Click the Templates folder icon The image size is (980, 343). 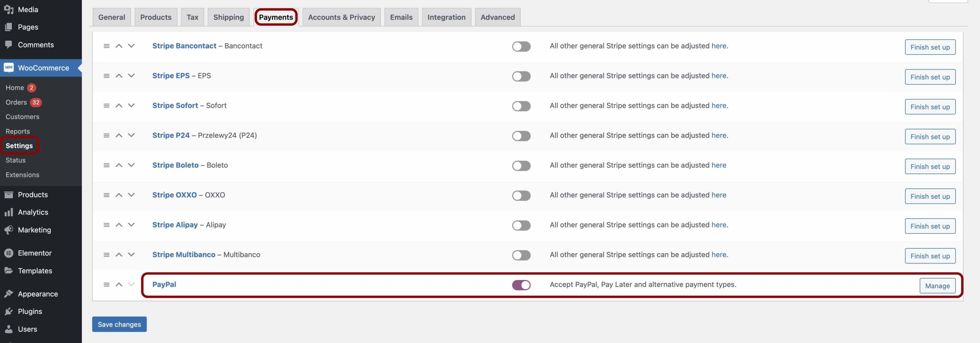[8, 271]
